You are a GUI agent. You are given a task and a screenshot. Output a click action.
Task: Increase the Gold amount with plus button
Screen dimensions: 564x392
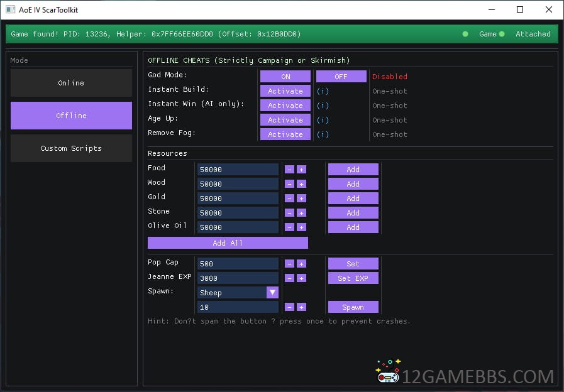pos(301,199)
